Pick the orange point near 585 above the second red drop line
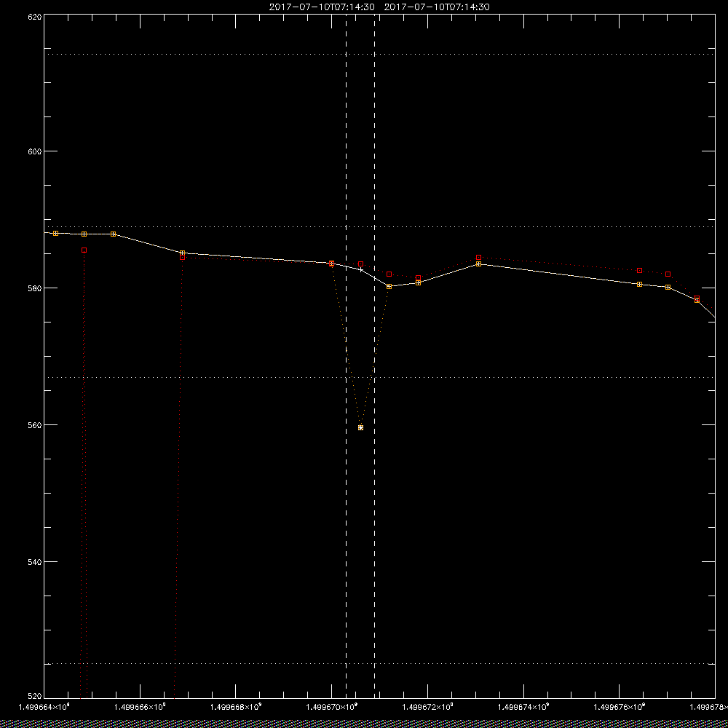The height and width of the screenshot is (728, 728). click(182, 253)
